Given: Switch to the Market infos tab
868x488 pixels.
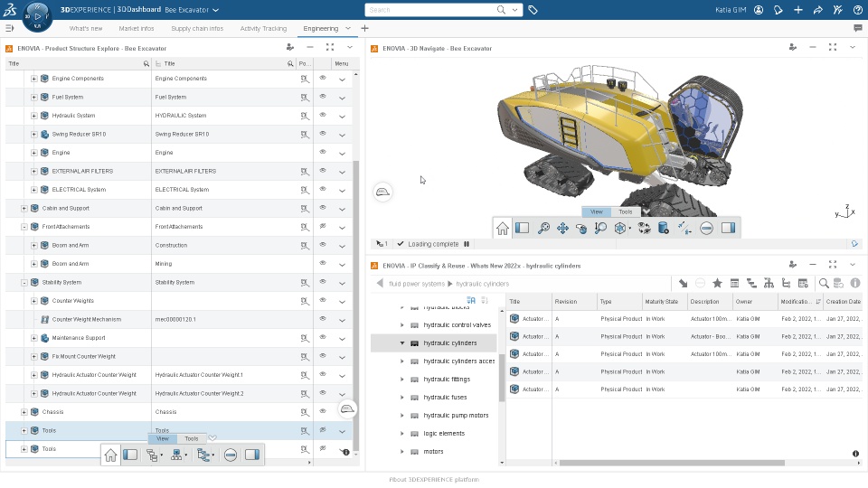Looking at the screenshot, I should coord(137,28).
